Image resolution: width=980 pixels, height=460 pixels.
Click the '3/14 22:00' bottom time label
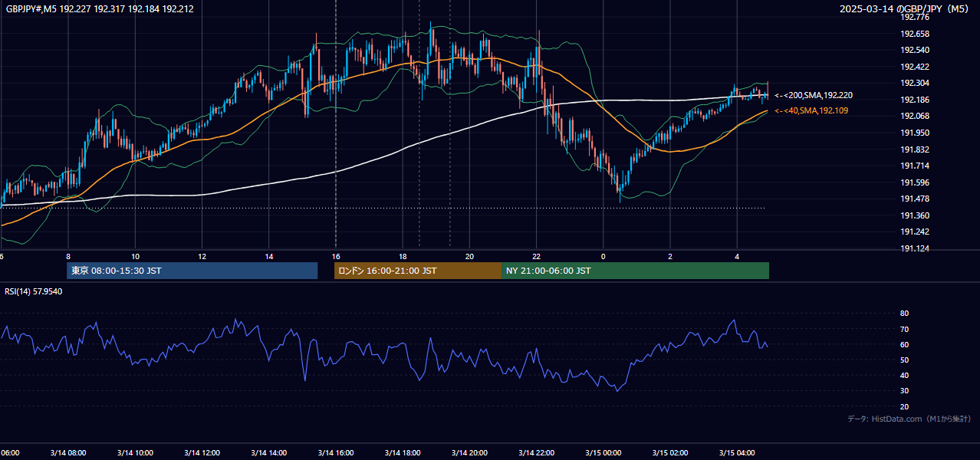(537, 453)
